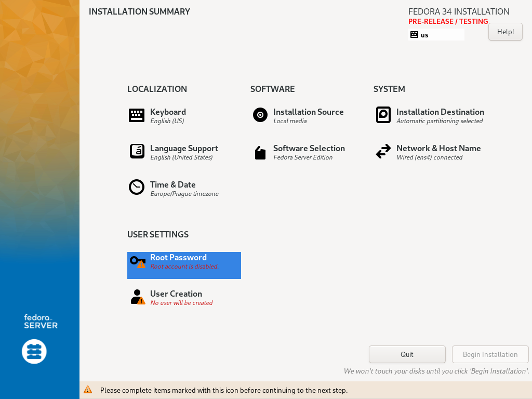Screen dimensions: 532x399
Task: Select the Software Selection title
Action: [x=309, y=148]
